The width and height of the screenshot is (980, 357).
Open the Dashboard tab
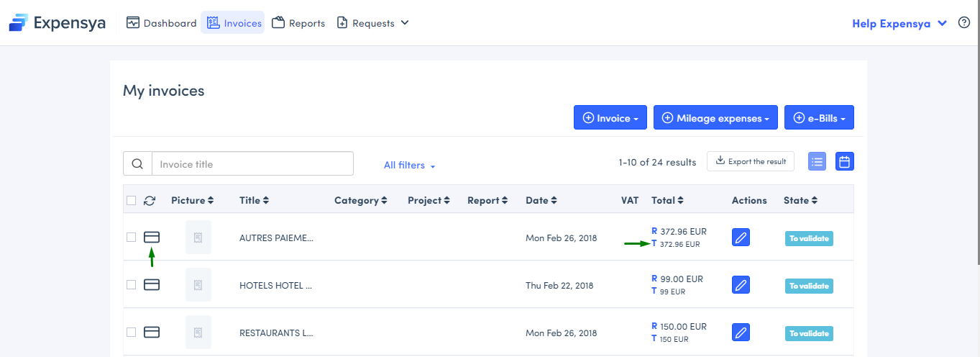pyautogui.click(x=162, y=23)
